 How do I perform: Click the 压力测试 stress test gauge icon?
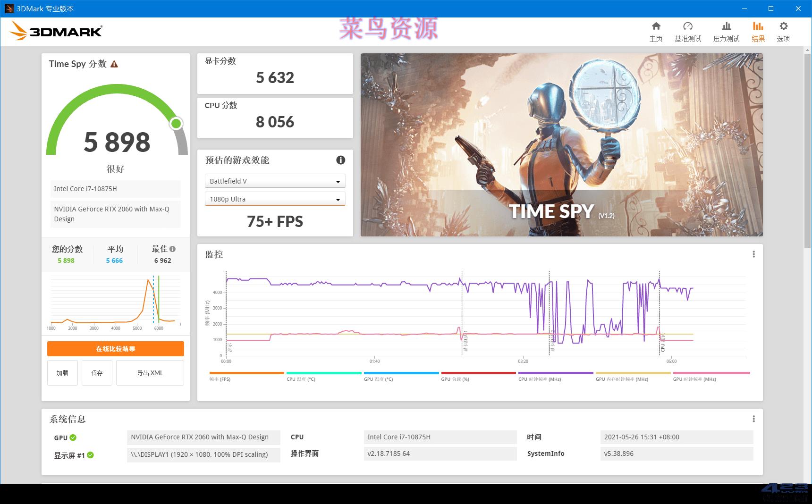pos(726,31)
